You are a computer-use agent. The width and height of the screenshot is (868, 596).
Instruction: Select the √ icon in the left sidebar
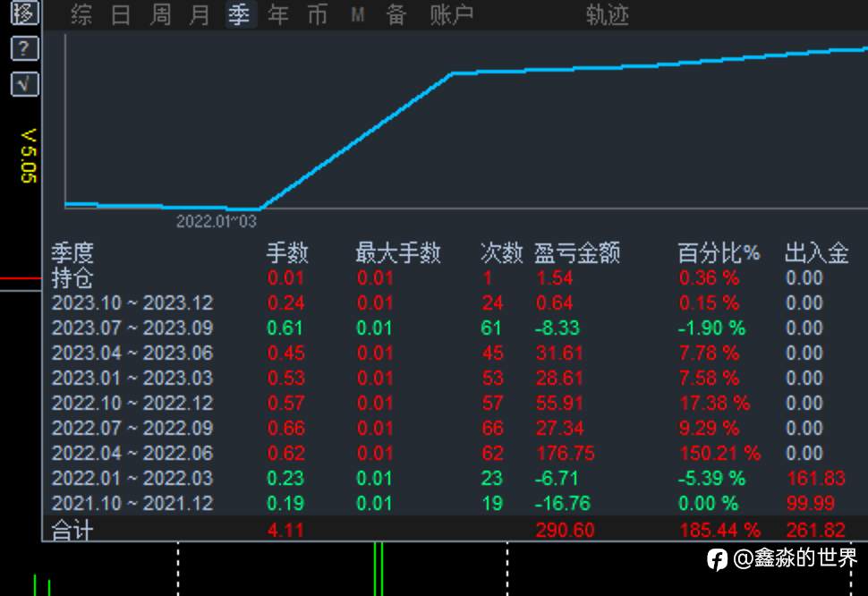pos(22,83)
